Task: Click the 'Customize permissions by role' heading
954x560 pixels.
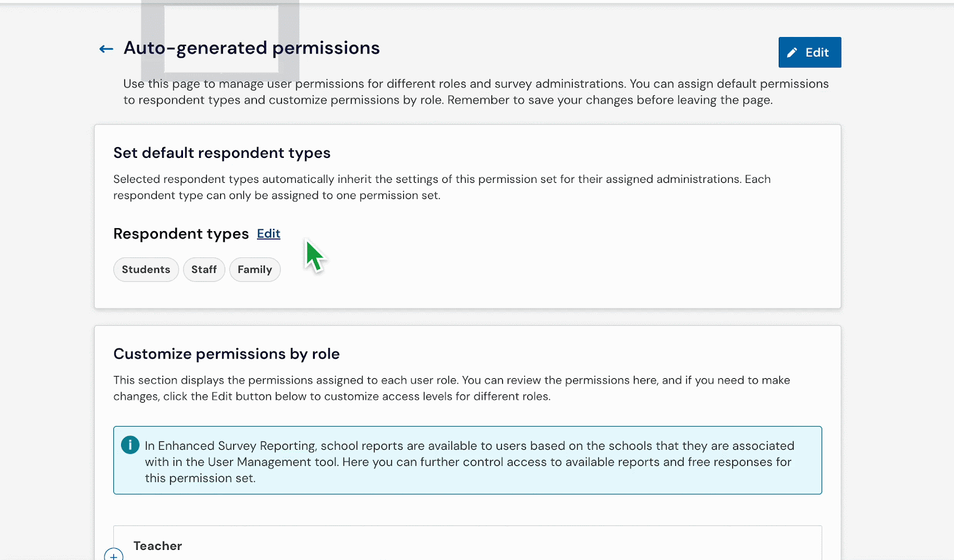Action: (x=227, y=354)
